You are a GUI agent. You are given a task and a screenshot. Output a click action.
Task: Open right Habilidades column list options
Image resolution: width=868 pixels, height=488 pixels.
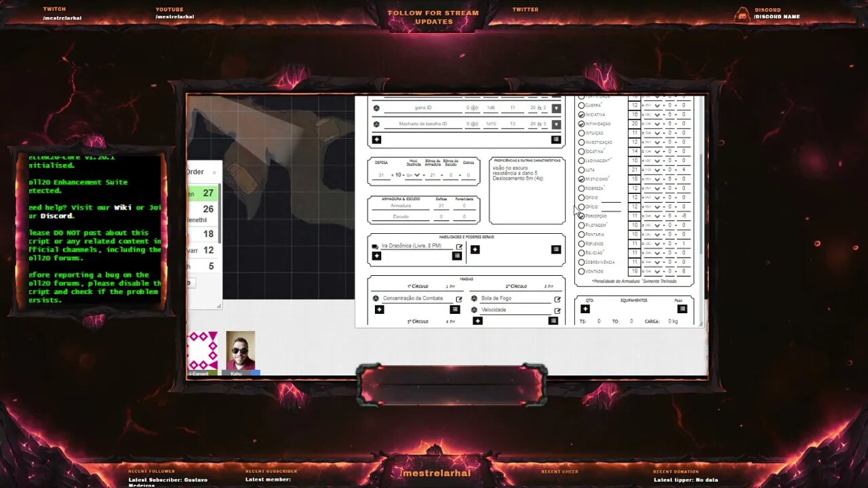point(556,249)
